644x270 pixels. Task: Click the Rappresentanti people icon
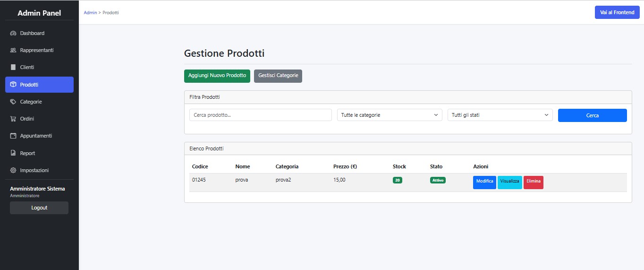click(x=13, y=50)
